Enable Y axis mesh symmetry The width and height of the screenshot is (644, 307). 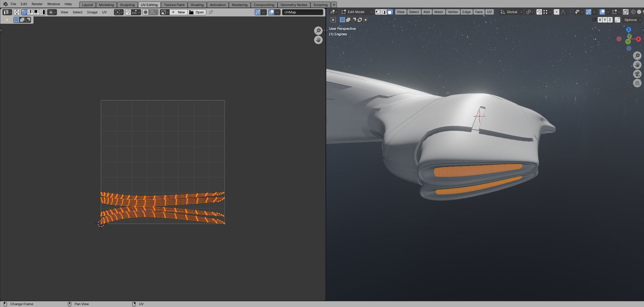[605, 20]
